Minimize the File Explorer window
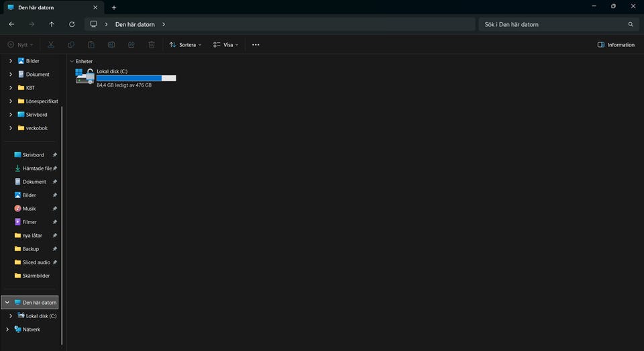Viewport: 644px width, 351px height. (x=594, y=6)
